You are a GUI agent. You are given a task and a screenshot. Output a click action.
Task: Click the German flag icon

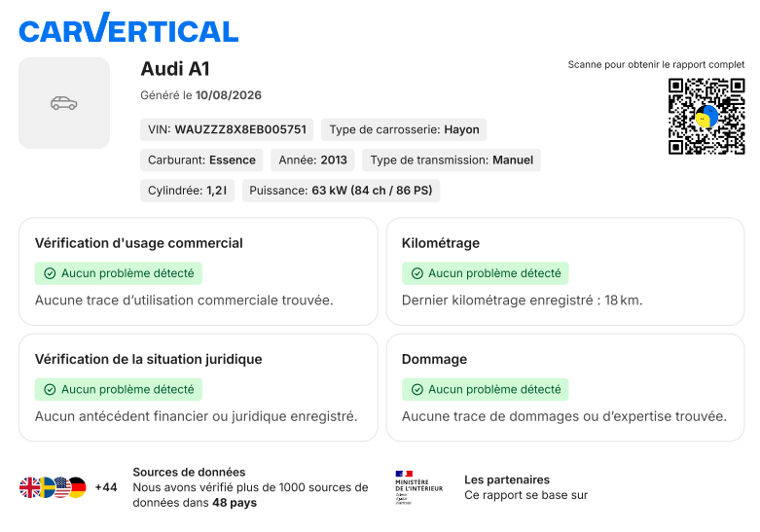point(77,487)
